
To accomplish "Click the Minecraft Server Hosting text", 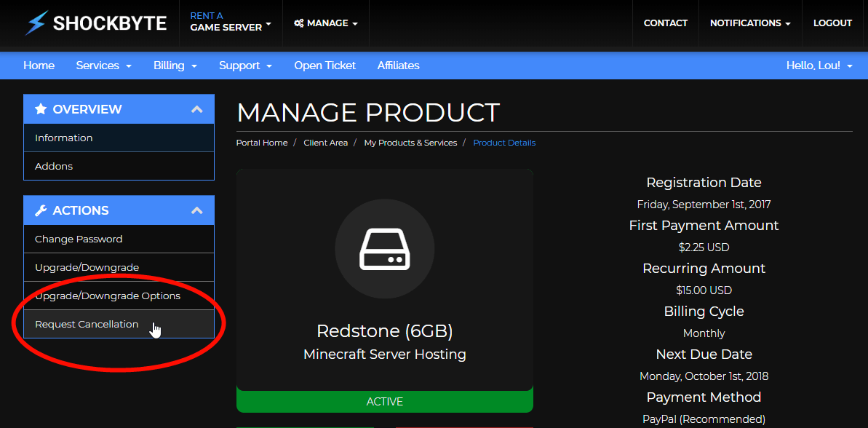I will click(x=385, y=354).
